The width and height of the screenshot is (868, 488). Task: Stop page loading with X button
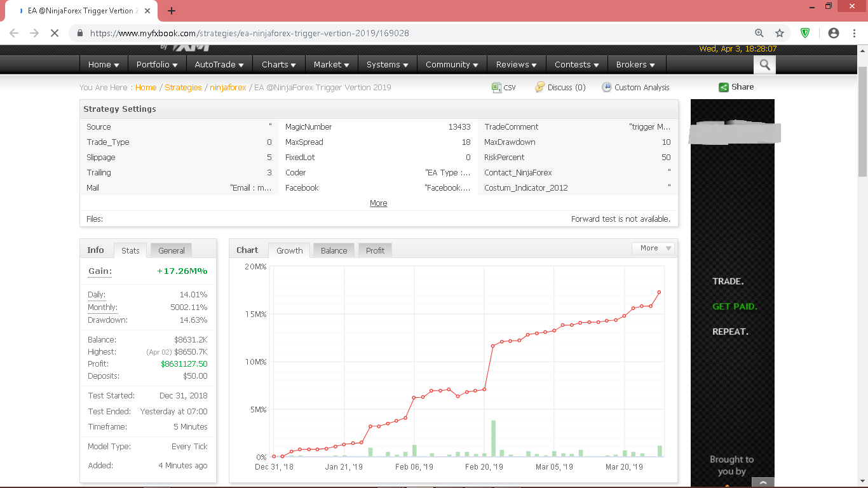click(55, 33)
